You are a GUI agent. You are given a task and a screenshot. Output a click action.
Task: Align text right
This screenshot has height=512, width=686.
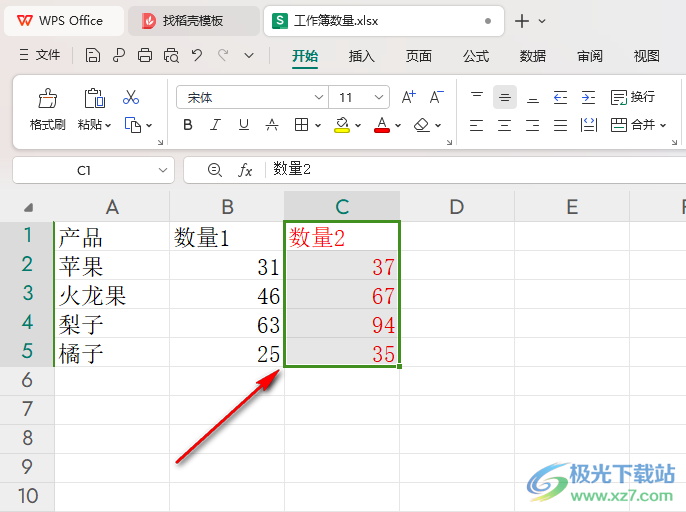532,126
